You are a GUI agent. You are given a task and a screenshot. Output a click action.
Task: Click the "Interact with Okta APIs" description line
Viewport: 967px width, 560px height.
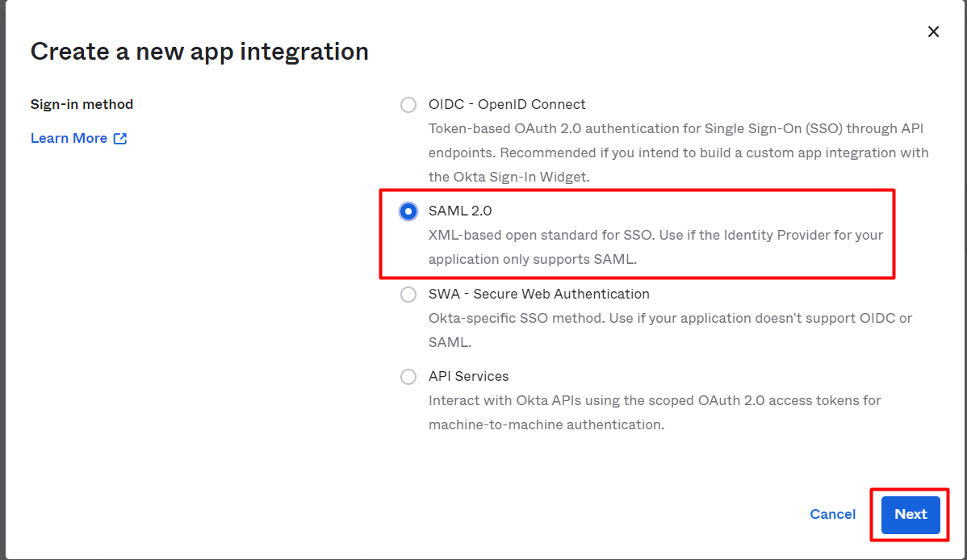pyautogui.click(x=655, y=401)
